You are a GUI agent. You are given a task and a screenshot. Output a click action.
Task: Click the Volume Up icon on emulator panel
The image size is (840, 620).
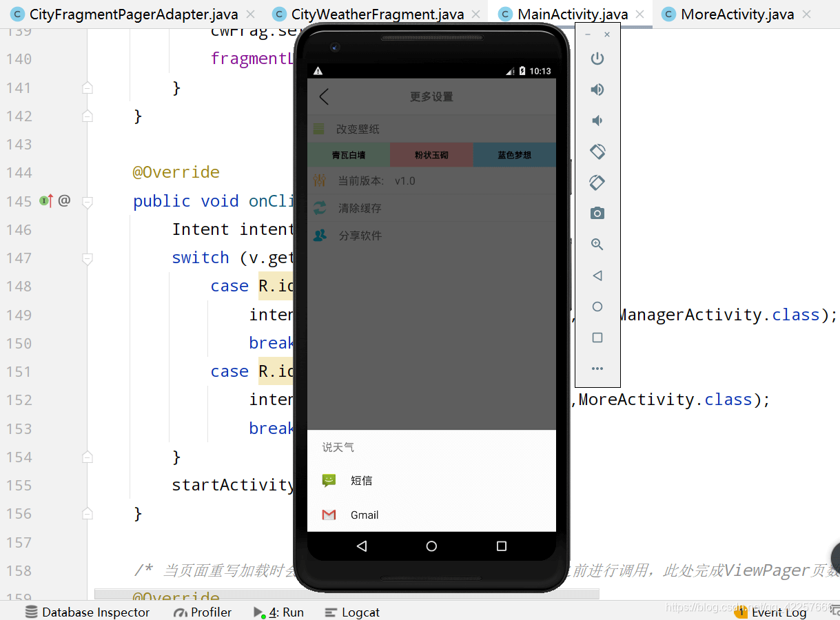tap(597, 89)
